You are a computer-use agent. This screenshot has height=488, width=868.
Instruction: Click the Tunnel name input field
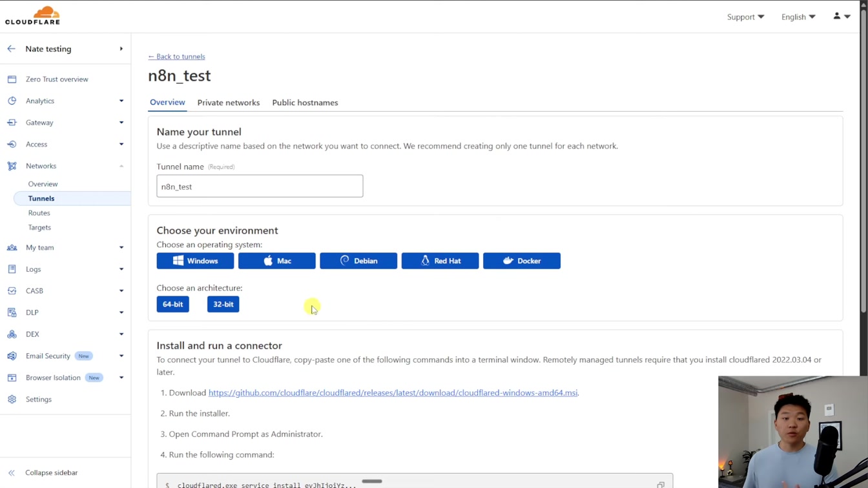tap(260, 186)
